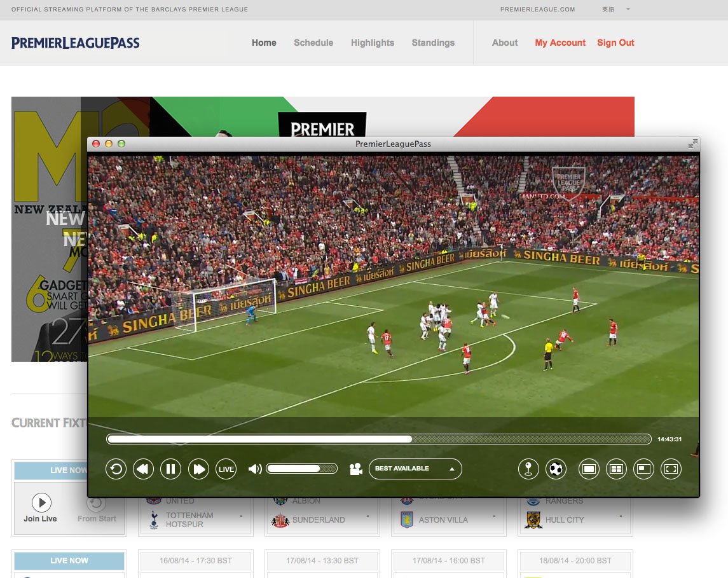Click the 14:43:31 time display
728x578 pixels.
(x=670, y=439)
